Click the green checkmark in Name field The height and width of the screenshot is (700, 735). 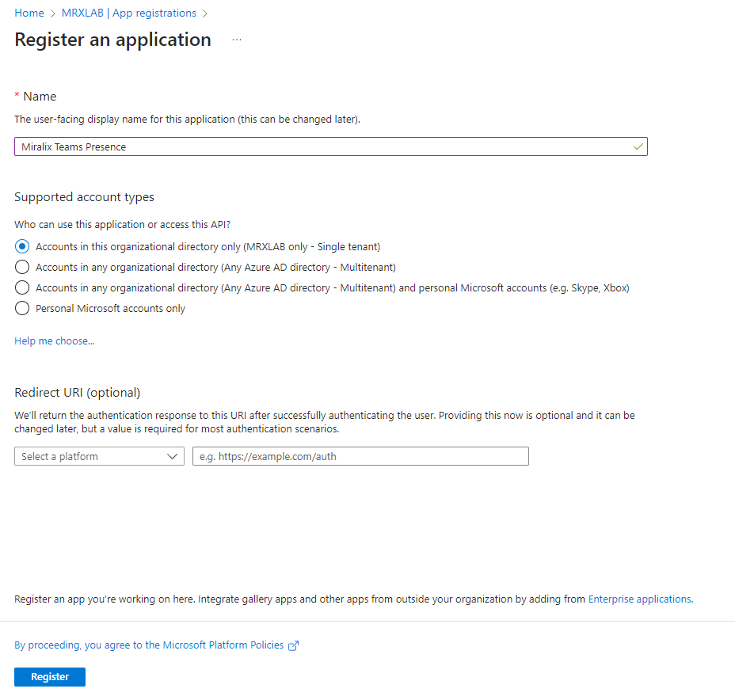pos(638,146)
